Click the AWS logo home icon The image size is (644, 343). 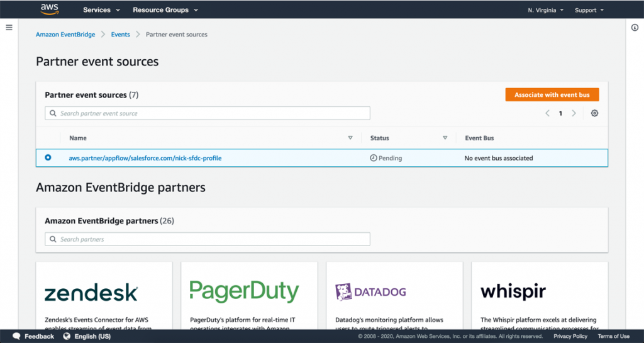click(50, 9)
